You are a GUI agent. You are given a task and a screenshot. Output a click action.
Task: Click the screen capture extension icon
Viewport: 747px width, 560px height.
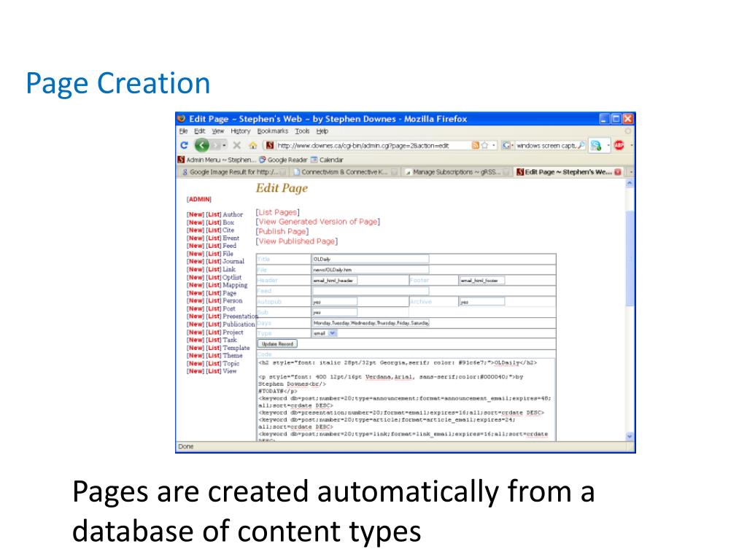595,145
